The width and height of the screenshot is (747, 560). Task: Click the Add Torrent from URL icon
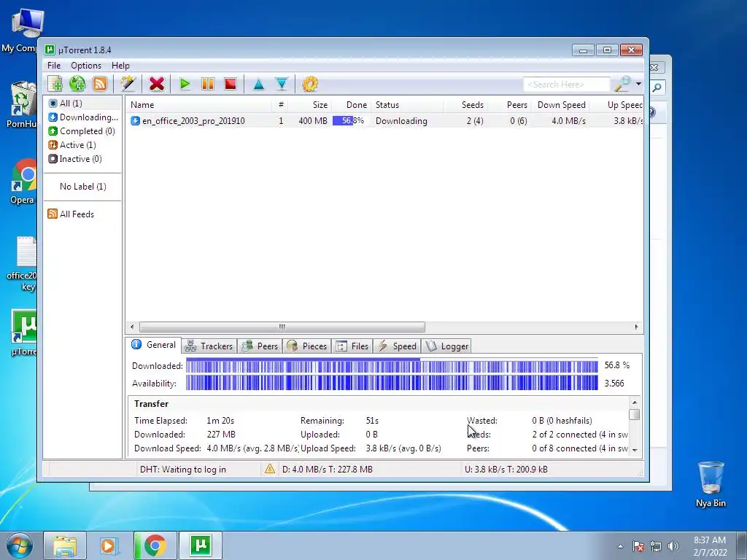coord(77,85)
